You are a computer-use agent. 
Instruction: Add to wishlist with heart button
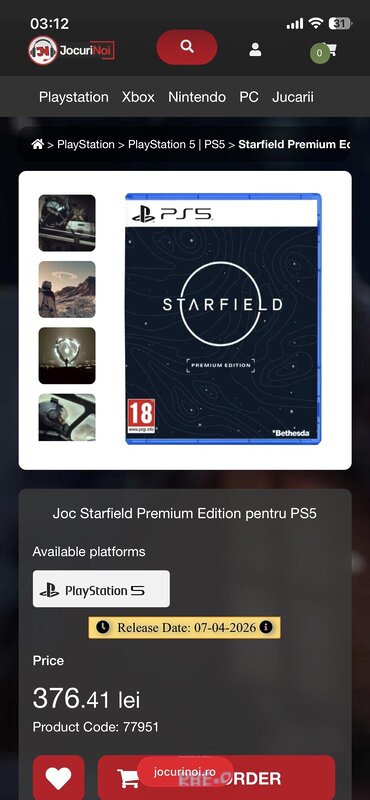point(59,778)
